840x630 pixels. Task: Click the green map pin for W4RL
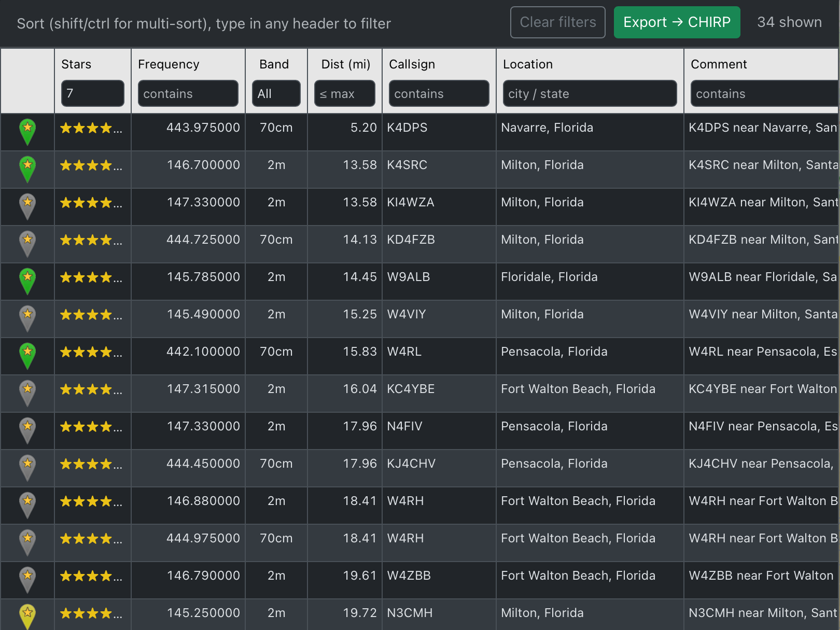pos(27,355)
